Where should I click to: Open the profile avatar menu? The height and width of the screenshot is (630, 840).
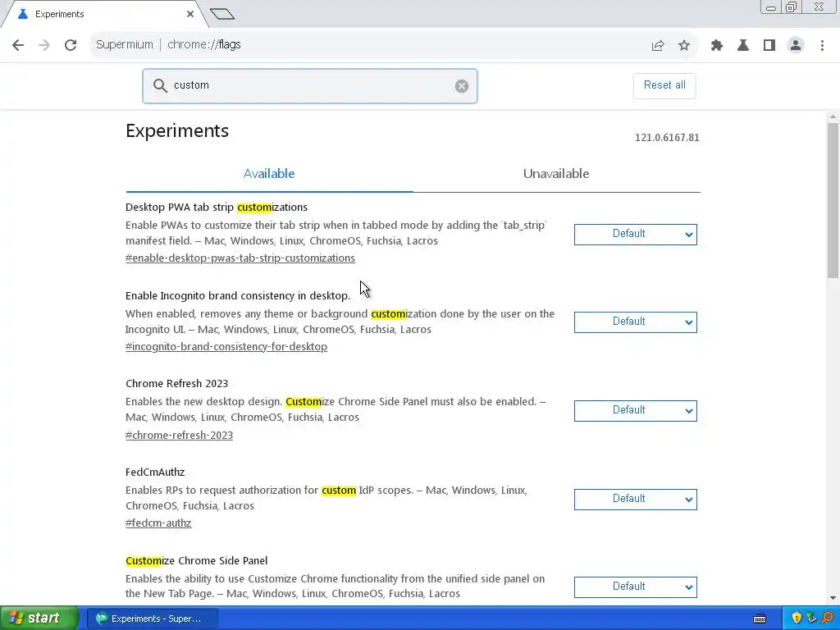coord(796,46)
